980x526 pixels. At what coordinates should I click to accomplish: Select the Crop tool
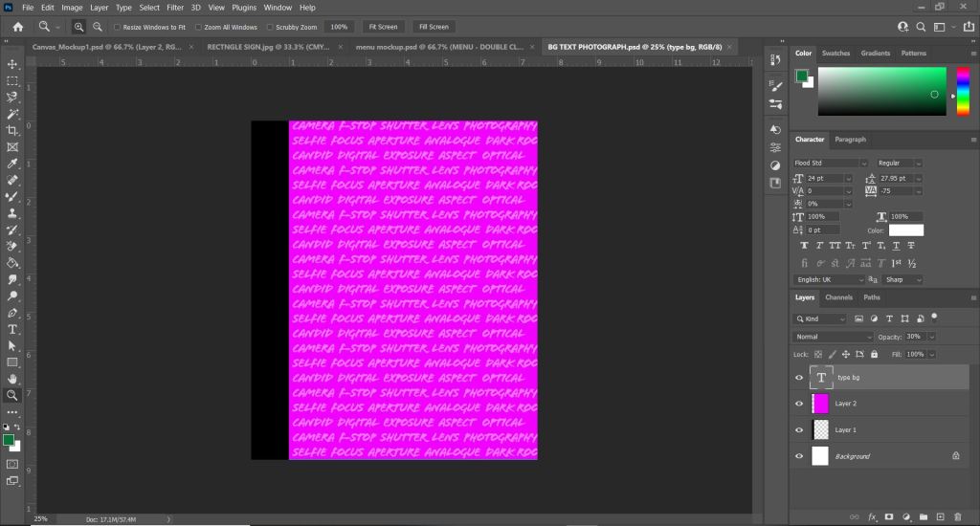(x=12, y=130)
